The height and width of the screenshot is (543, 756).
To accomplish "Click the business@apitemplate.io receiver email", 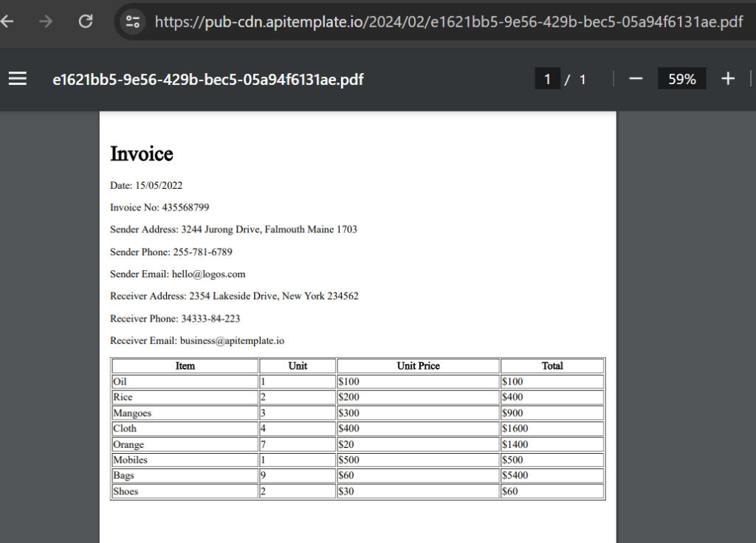I will 232,341.
